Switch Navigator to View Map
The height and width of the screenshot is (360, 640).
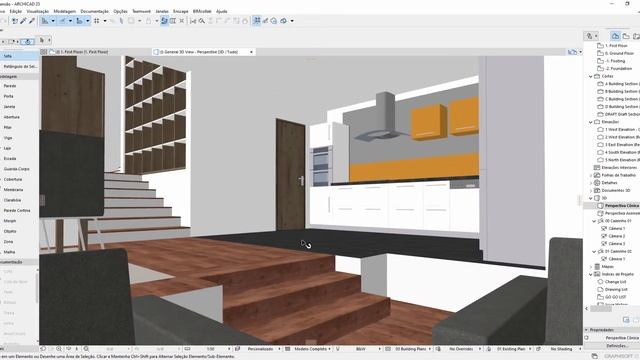pos(626,36)
